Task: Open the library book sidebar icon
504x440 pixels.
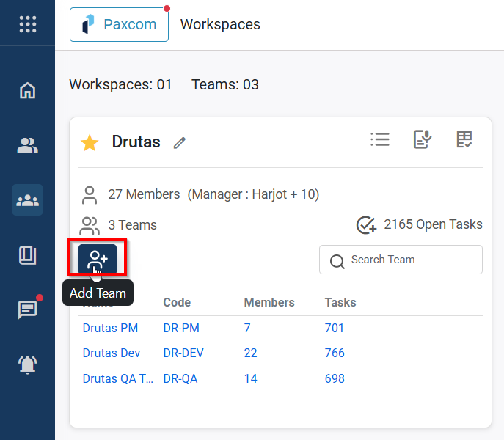Action: tap(27, 254)
